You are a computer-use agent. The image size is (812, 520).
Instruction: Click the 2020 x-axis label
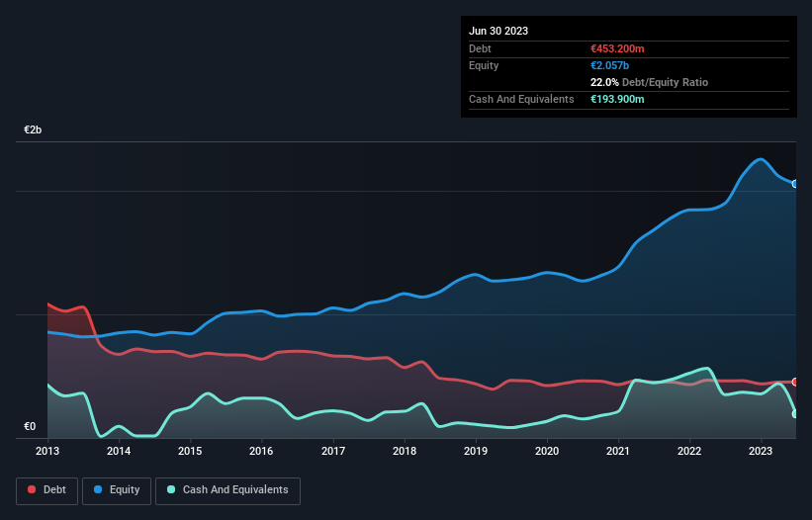(x=547, y=451)
